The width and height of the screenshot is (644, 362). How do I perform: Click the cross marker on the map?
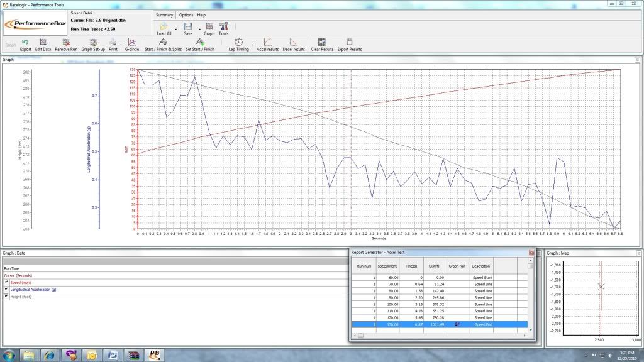[601, 287]
